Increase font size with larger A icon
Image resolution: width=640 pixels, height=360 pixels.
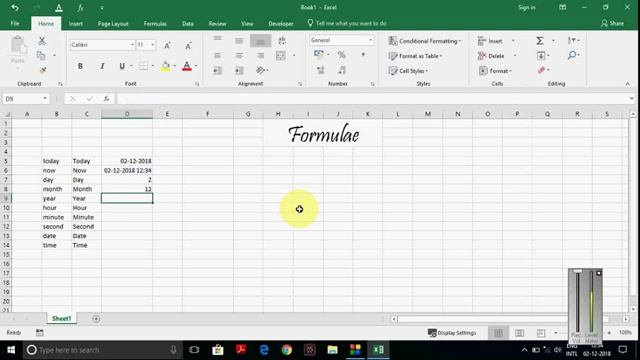pos(167,46)
